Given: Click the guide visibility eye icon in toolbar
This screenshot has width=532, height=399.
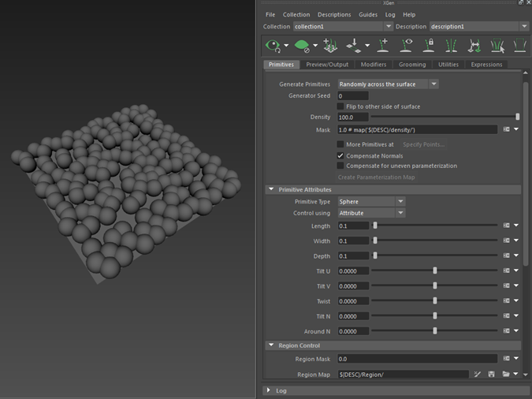Looking at the screenshot, I should [x=406, y=46].
